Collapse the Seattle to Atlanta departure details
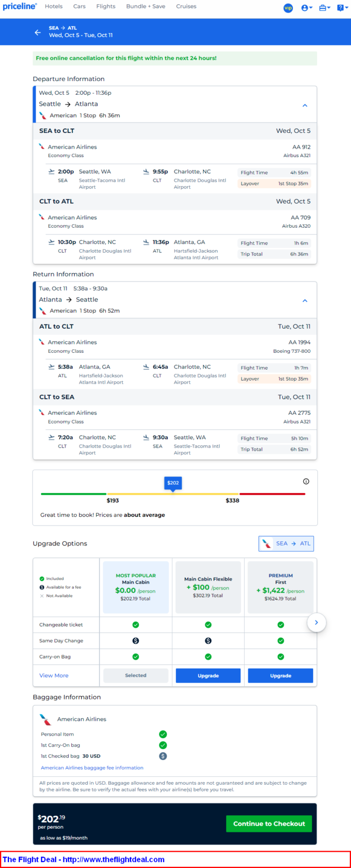351x868 pixels. click(305, 105)
